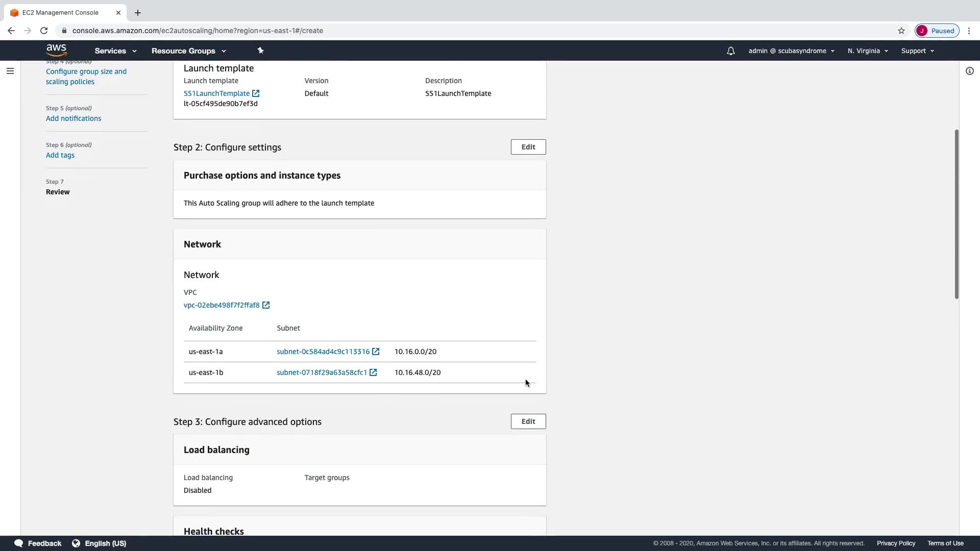Open the Support menu
The image size is (980, 551).
pos(917,51)
